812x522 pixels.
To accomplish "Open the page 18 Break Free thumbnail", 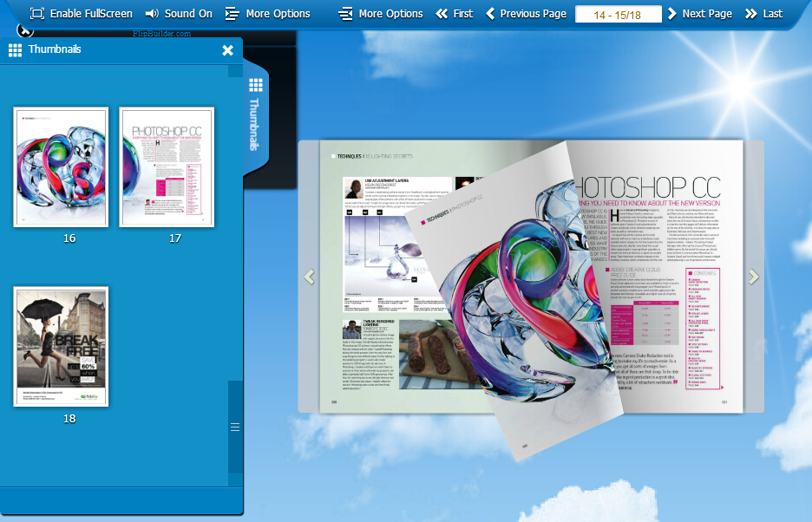I will tap(61, 346).
